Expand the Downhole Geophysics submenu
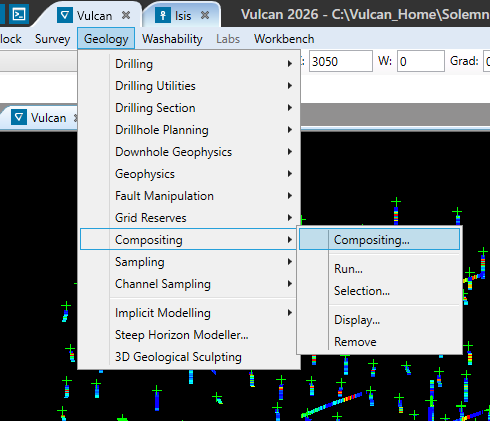 click(x=189, y=152)
